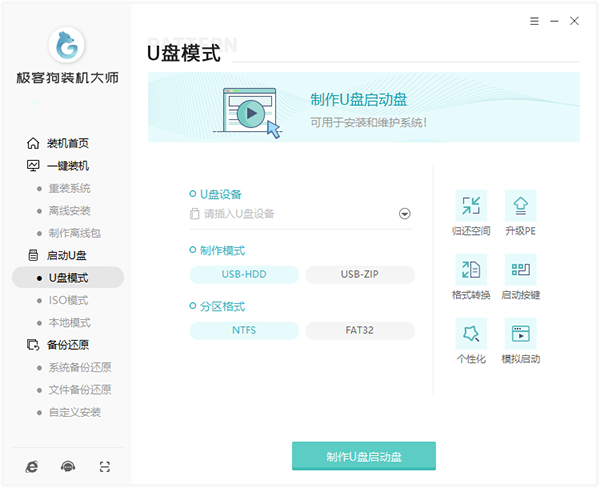600x488 pixels.
Task: Click the 制作U盘启动盘 banner title
Action: (x=359, y=100)
